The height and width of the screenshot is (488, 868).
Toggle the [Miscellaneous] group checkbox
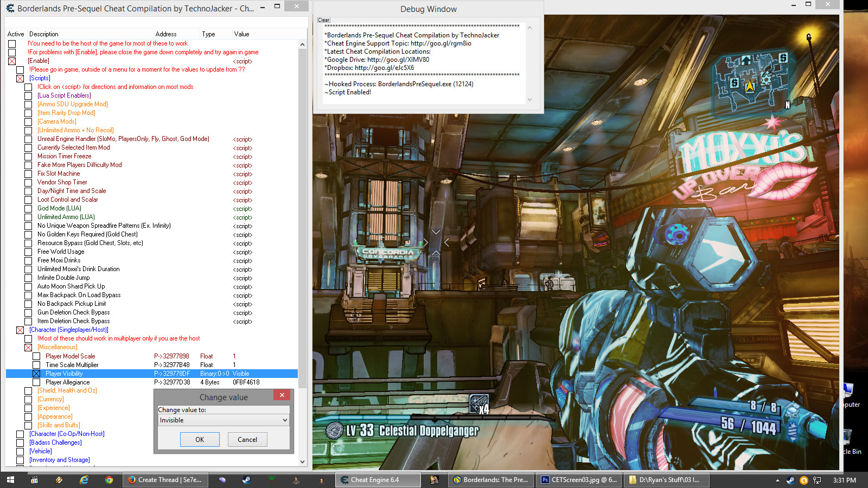point(28,348)
